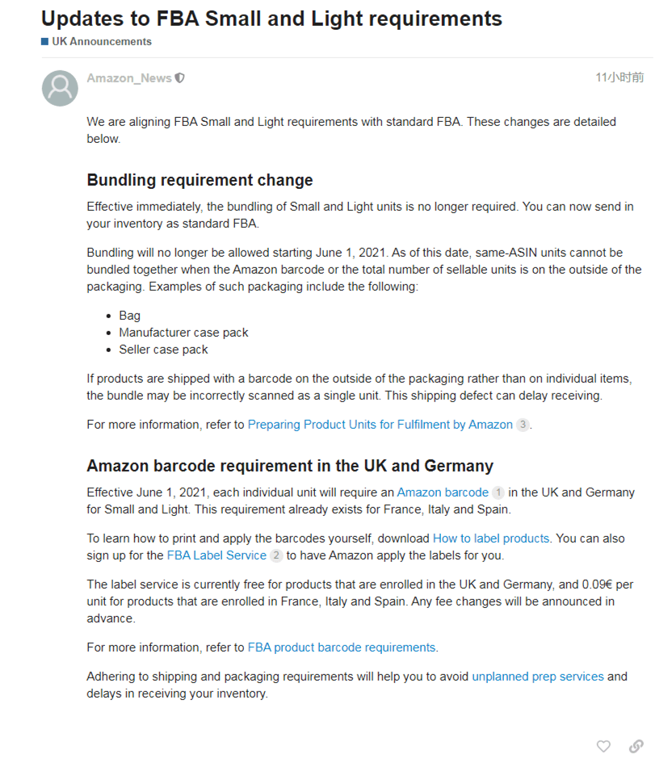Image resolution: width=672 pixels, height=784 pixels.
Task: Click the Bundling requirement change heading
Action: pyautogui.click(x=199, y=180)
